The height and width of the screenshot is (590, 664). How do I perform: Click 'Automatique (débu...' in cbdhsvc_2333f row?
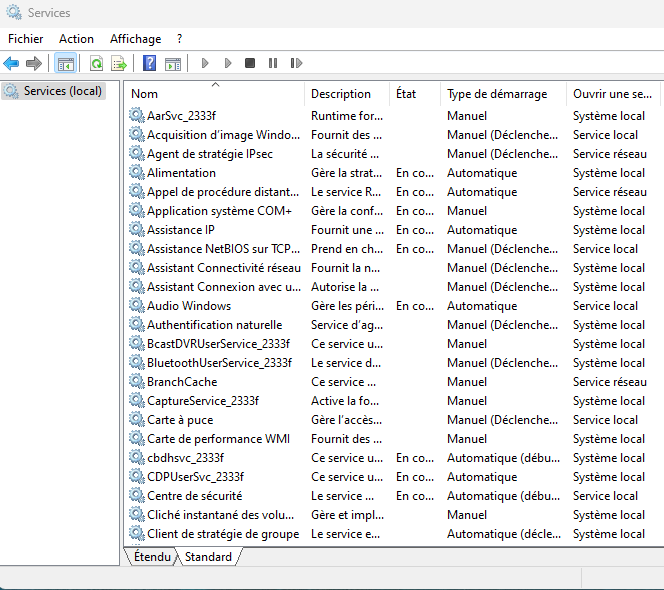click(503, 458)
